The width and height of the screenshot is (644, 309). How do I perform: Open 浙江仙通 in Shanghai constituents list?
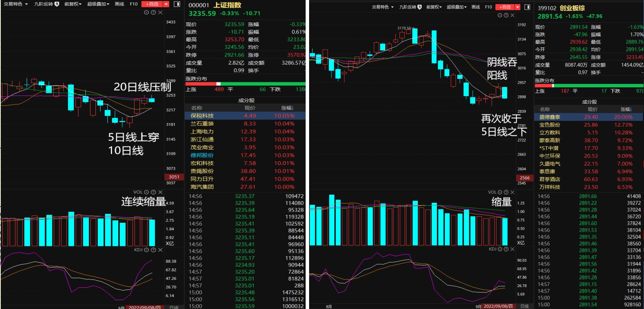point(245,139)
